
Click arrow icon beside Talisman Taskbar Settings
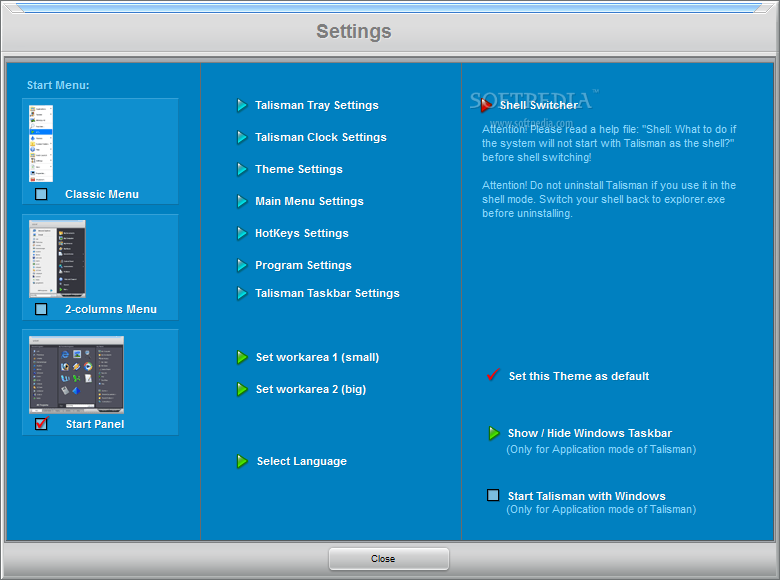tap(242, 293)
